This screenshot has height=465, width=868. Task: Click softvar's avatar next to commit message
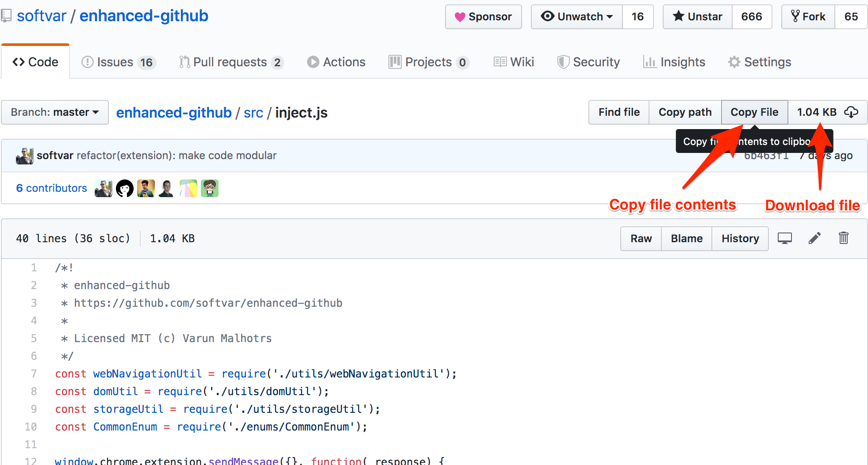pos(24,156)
